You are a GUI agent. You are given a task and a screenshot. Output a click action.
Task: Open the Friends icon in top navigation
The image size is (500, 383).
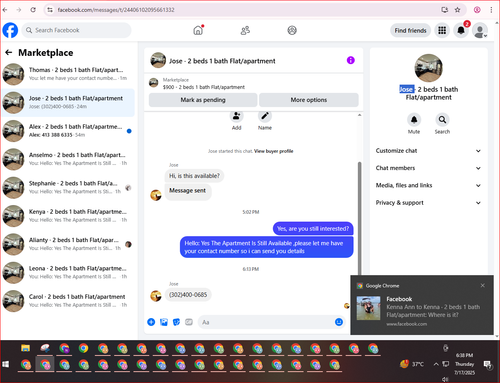[x=245, y=30]
